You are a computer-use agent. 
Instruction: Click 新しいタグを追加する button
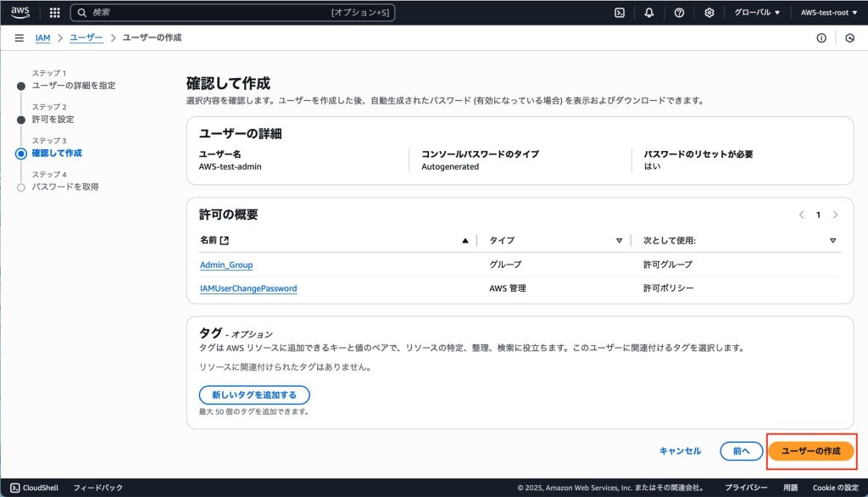[x=254, y=395]
